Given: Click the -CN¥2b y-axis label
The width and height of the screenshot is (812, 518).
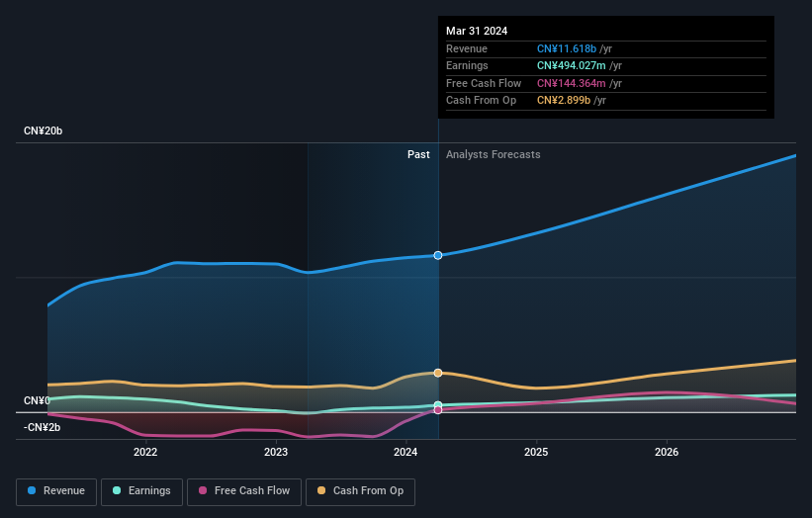Looking at the screenshot, I should pyautogui.click(x=42, y=427).
